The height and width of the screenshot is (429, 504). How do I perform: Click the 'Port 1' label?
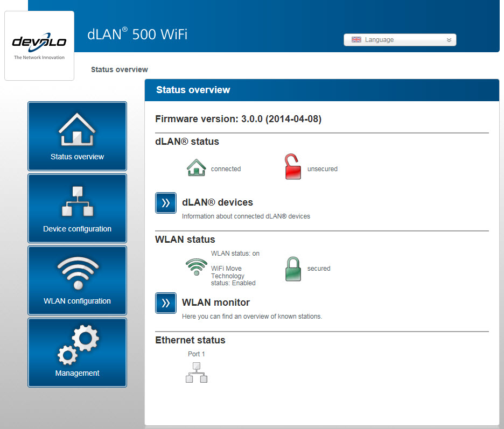pyautogui.click(x=197, y=354)
